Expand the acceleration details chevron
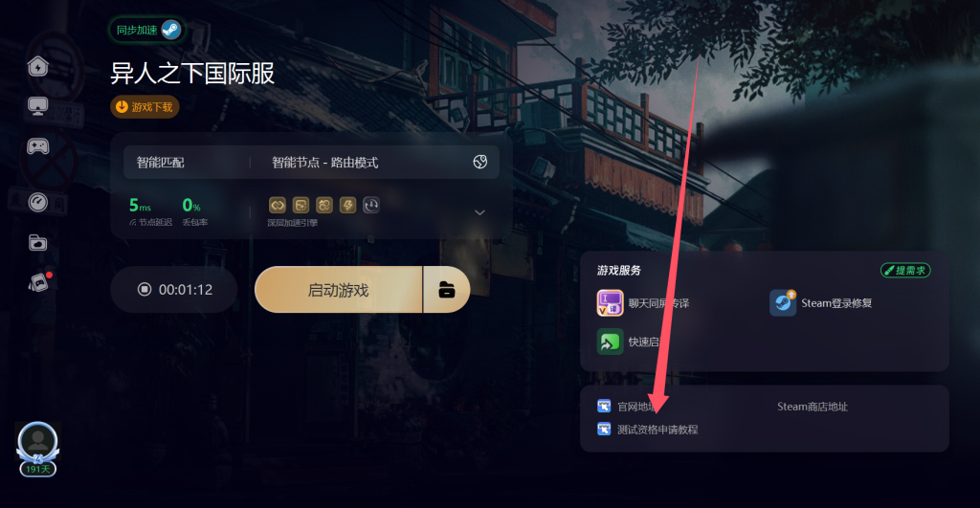Image resolution: width=980 pixels, height=508 pixels. [x=480, y=212]
